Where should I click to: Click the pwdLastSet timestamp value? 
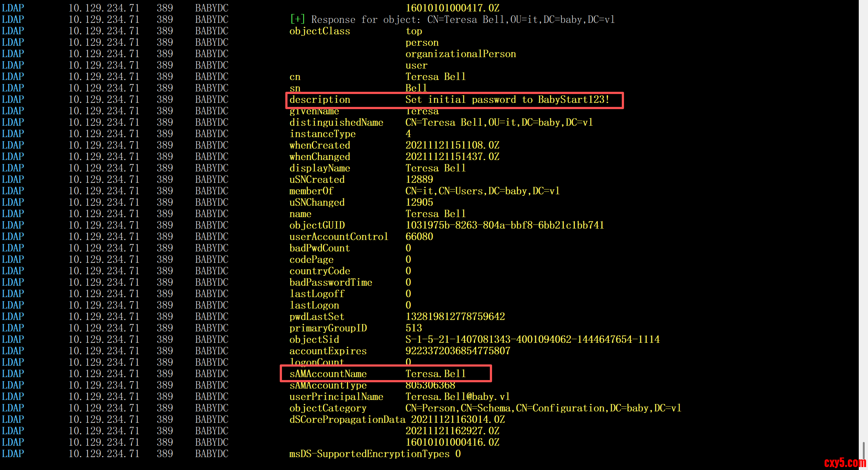coord(455,317)
